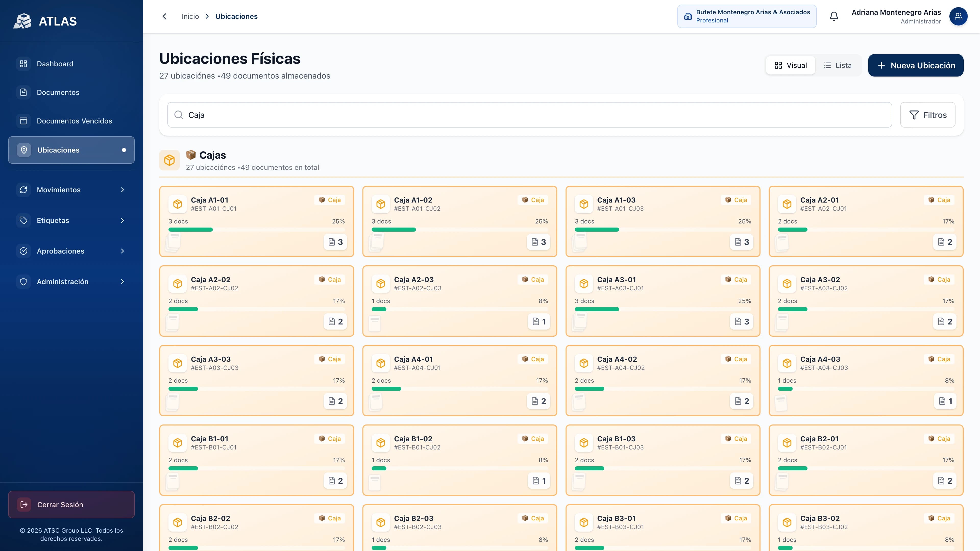
Task: Go back with the header arrow
Action: click(164, 16)
